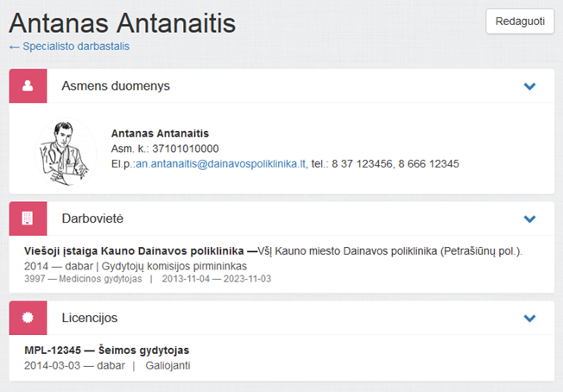Collapse the Licencijos section chevron
The image size is (563, 392).
[529, 318]
